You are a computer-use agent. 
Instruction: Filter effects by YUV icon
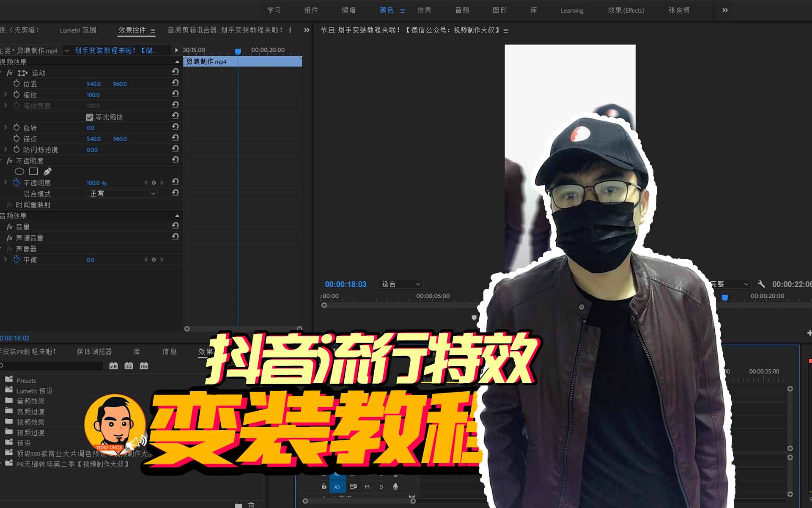(144, 366)
